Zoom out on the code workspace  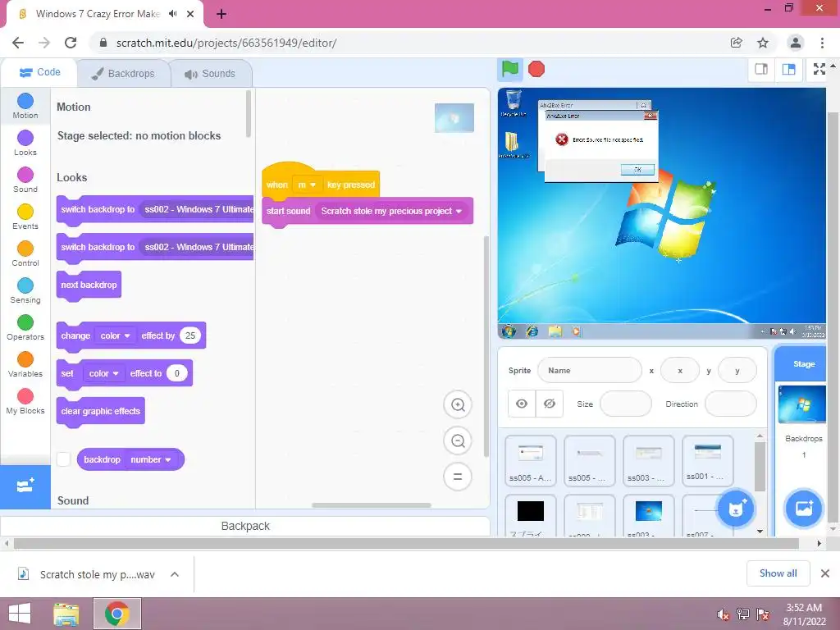coord(458,441)
